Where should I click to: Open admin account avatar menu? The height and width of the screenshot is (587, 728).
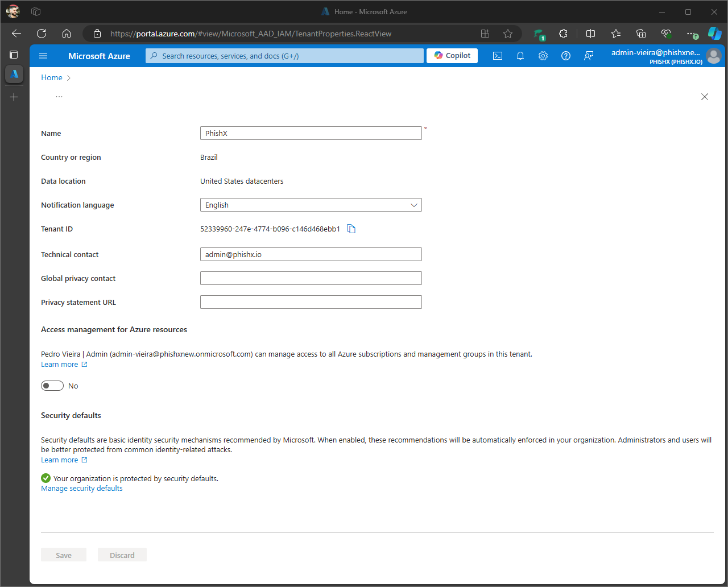714,56
